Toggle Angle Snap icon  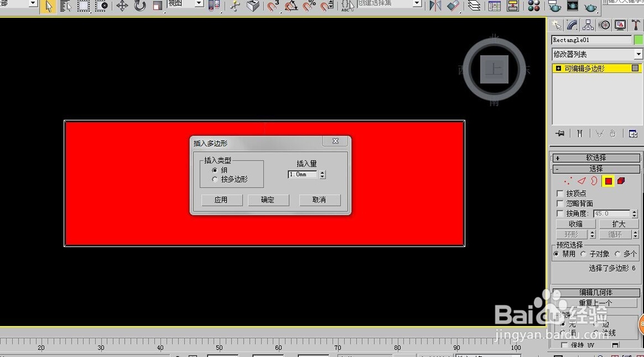pos(291,6)
